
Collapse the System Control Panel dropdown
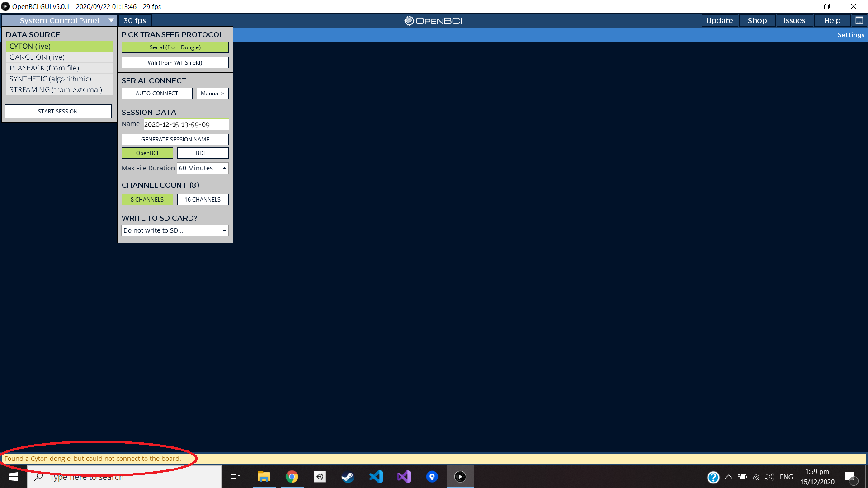59,21
